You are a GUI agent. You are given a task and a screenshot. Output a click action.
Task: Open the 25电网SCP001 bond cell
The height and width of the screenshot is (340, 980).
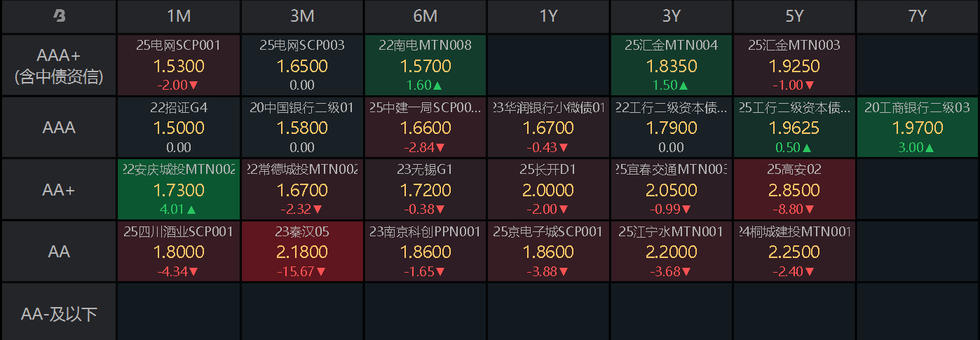(179, 65)
